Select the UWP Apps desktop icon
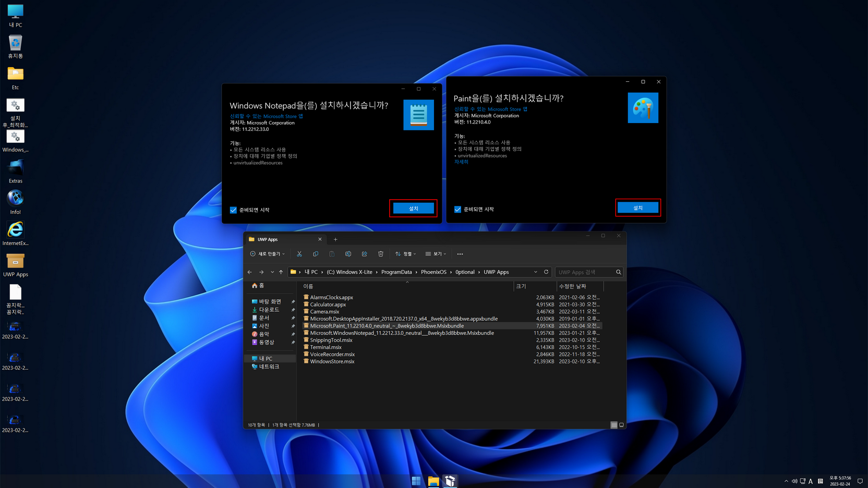868x488 pixels. pos(15,265)
